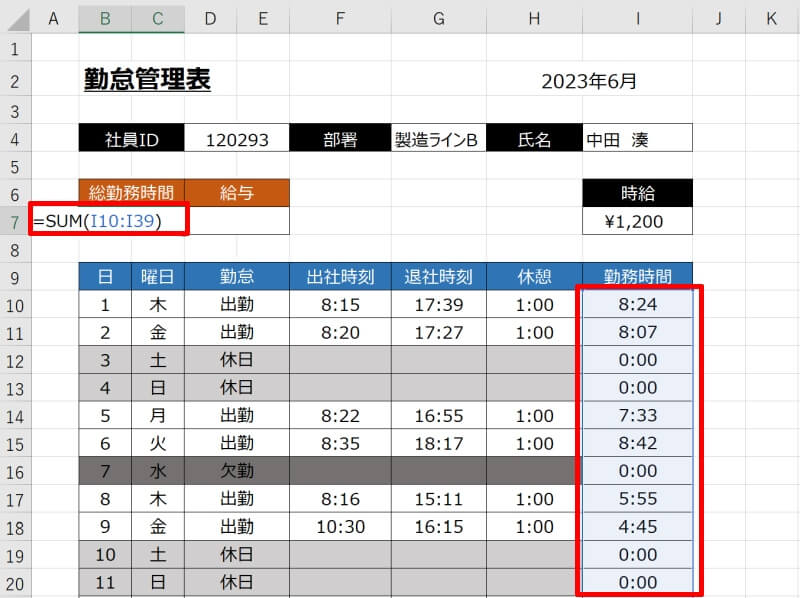Click the 勤怠 table header
Image resolution: width=800 pixels, height=598 pixels.
237,277
